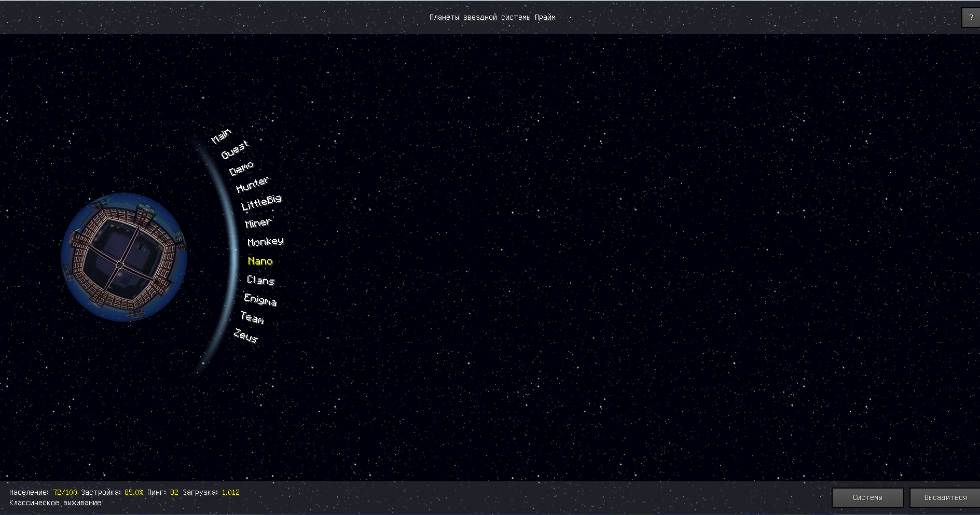Open help with the question mark button

(971, 18)
